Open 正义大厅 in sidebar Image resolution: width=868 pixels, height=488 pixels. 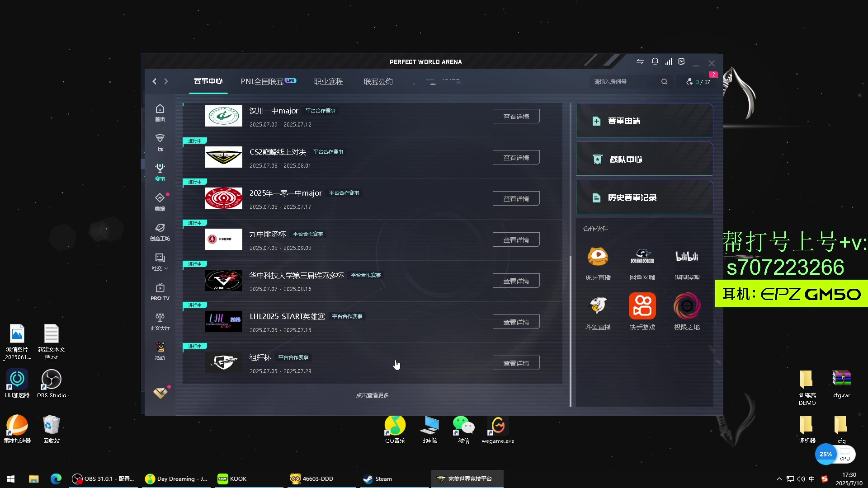tap(160, 322)
